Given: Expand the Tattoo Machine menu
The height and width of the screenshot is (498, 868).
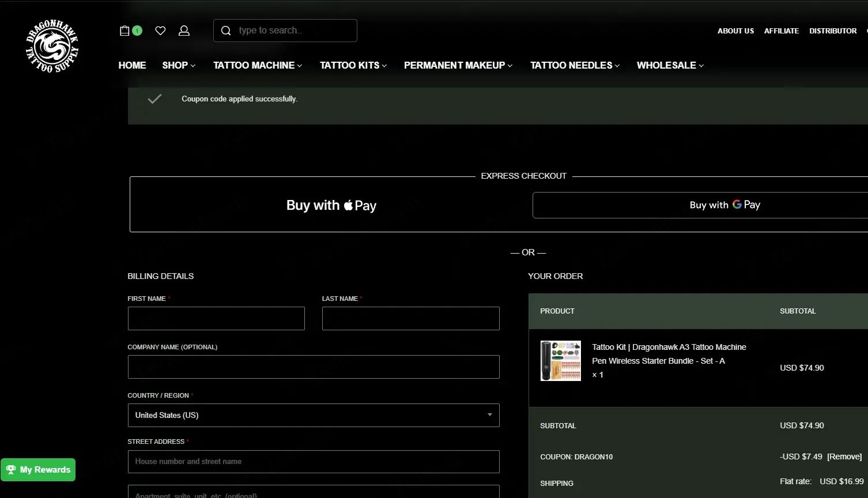Looking at the screenshot, I should 258,66.
